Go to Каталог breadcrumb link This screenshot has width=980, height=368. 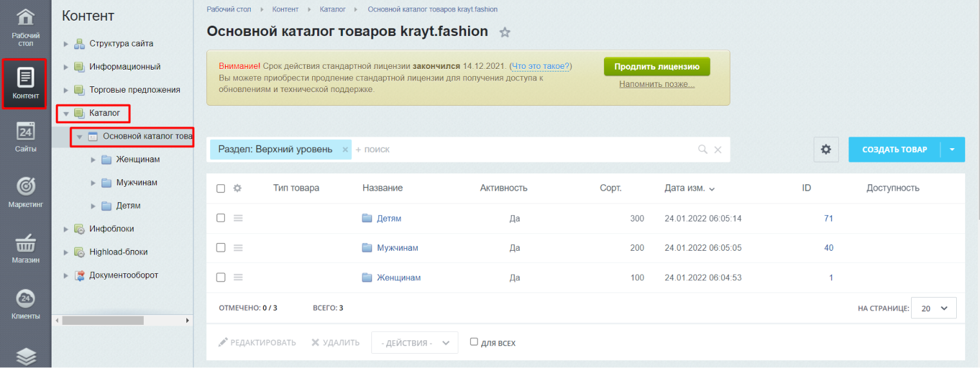click(333, 10)
